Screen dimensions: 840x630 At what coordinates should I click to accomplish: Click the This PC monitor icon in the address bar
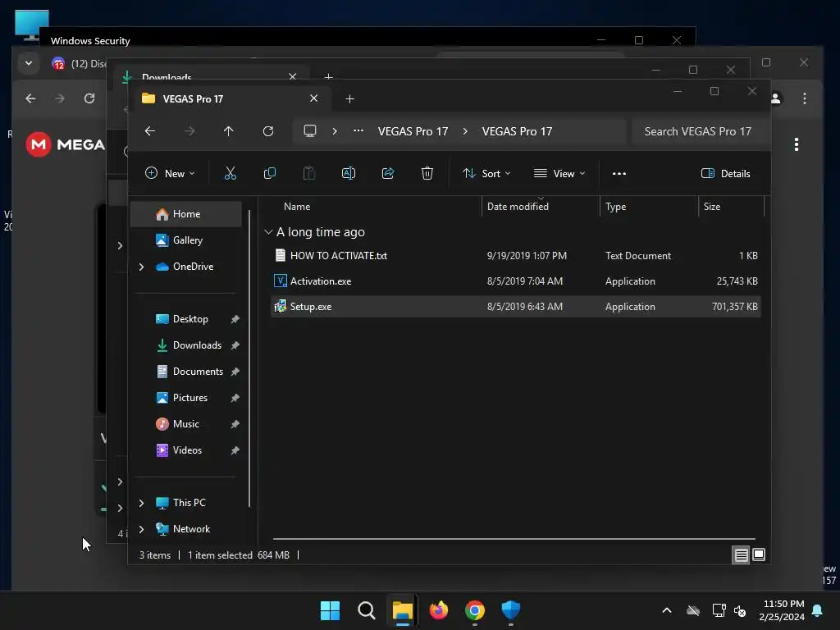309,131
